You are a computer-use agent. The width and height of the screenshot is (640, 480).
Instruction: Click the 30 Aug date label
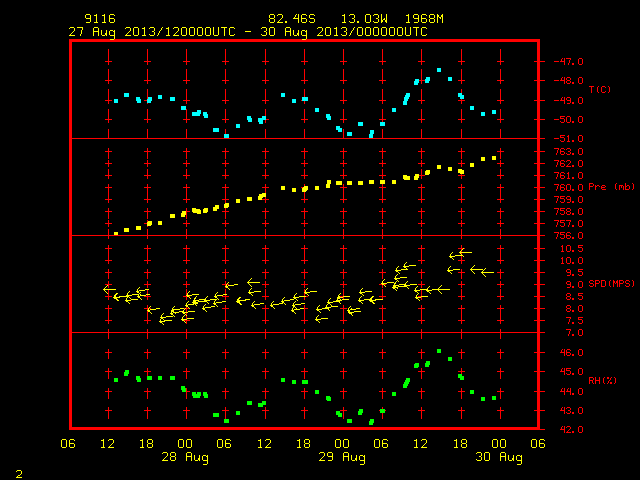[499, 457]
